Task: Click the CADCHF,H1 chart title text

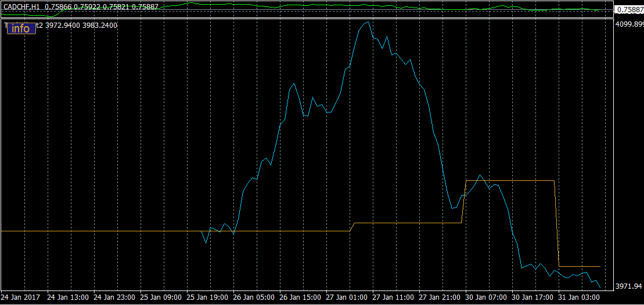Action: coord(22,6)
